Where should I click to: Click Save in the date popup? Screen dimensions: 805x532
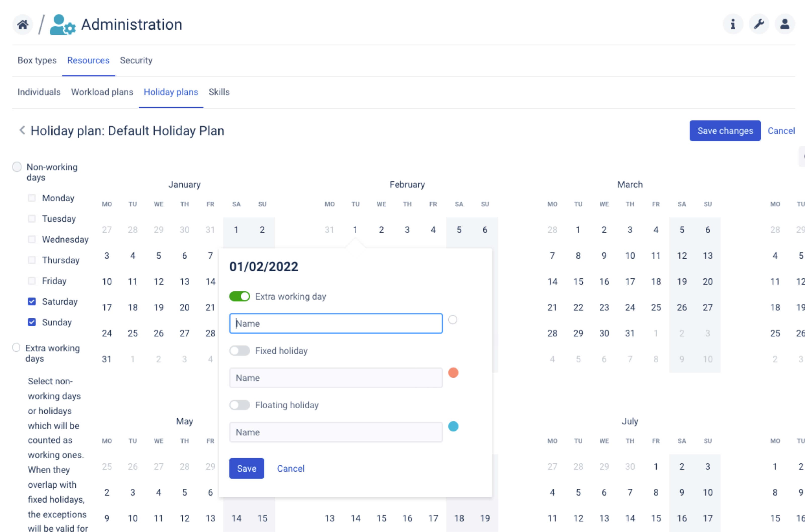tap(247, 468)
